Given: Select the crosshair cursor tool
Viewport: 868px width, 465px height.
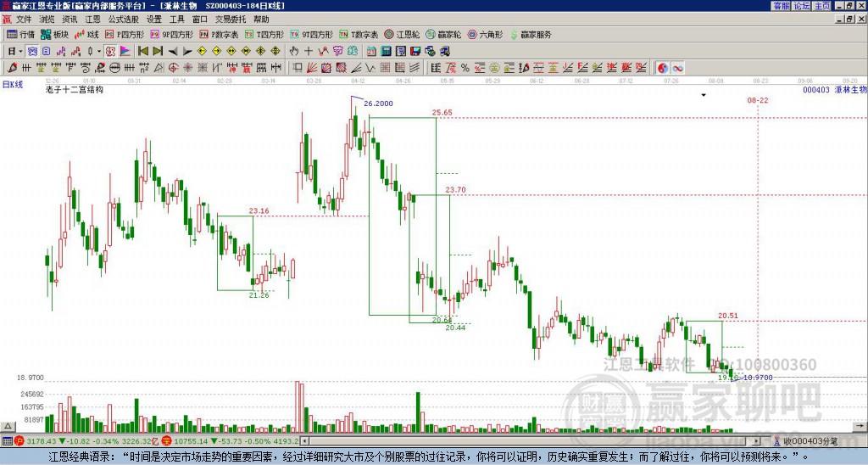Looking at the screenshot, I should [309, 52].
